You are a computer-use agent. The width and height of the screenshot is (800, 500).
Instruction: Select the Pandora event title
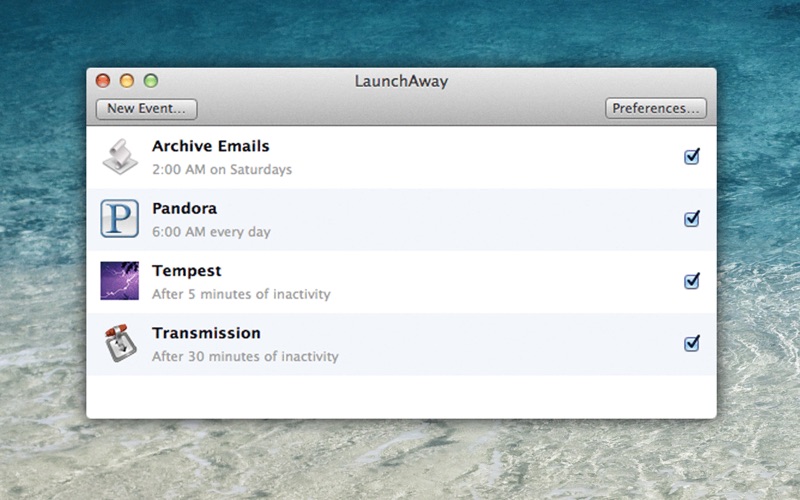[184, 208]
